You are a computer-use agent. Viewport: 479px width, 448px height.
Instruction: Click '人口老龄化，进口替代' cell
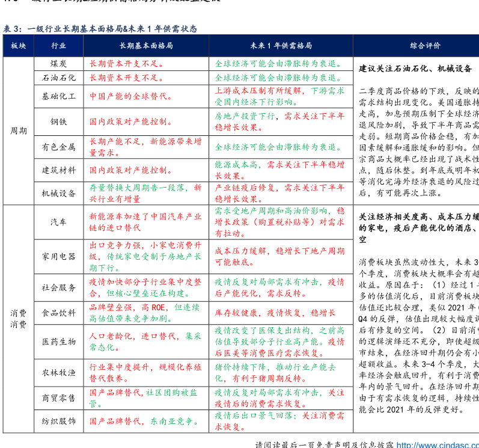[x=145, y=342]
